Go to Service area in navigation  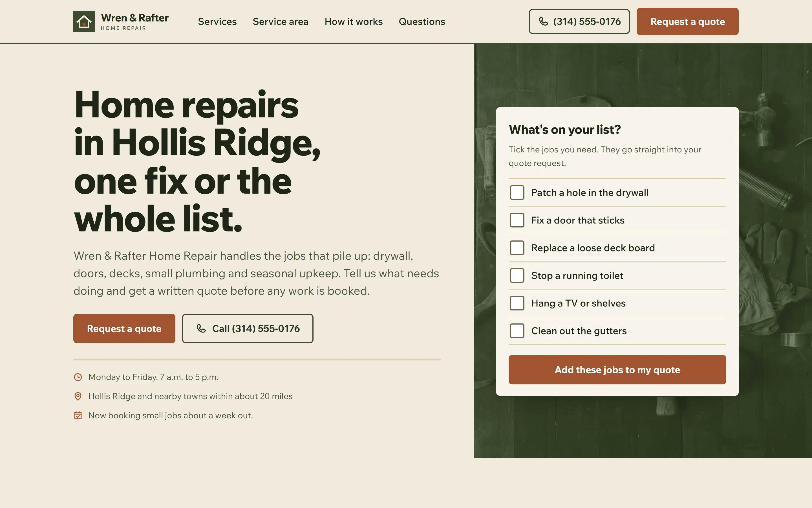pyautogui.click(x=280, y=21)
